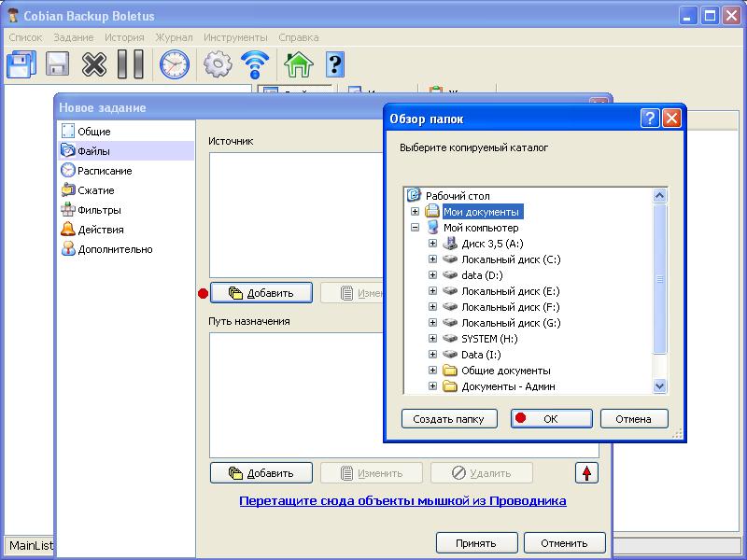Close the Обзор папок dialog
The image size is (747, 560).
pyautogui.click(x=671, y=119)
